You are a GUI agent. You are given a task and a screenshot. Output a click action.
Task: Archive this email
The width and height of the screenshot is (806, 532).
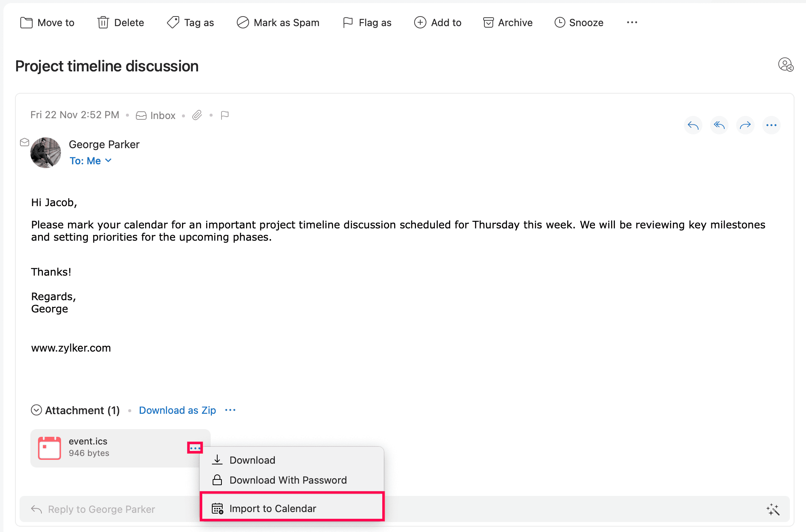coord(508,23)
